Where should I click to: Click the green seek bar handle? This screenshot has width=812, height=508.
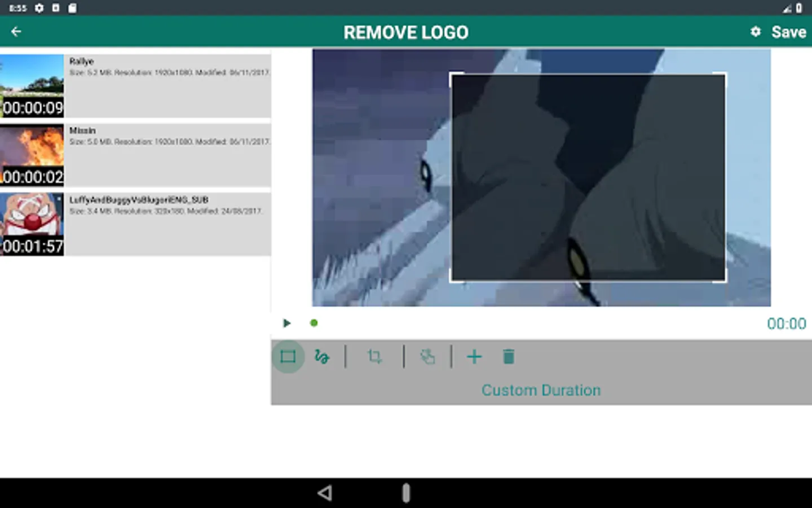tap(314, 323)
